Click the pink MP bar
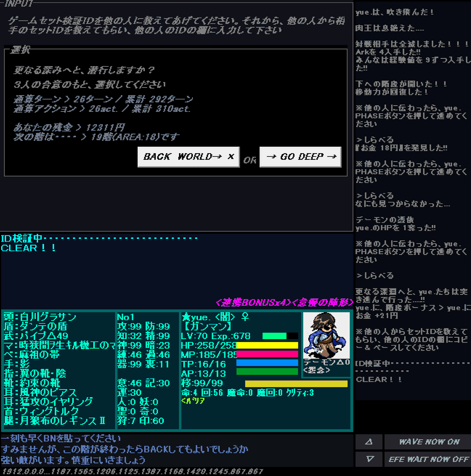The image size is (471, 476). [x=267, y=354]
